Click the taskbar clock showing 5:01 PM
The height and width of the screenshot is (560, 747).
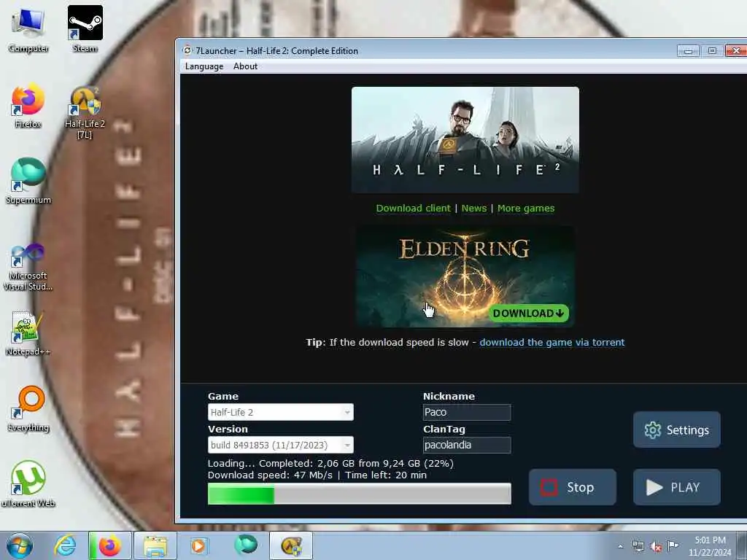click(x=710, y=546)
